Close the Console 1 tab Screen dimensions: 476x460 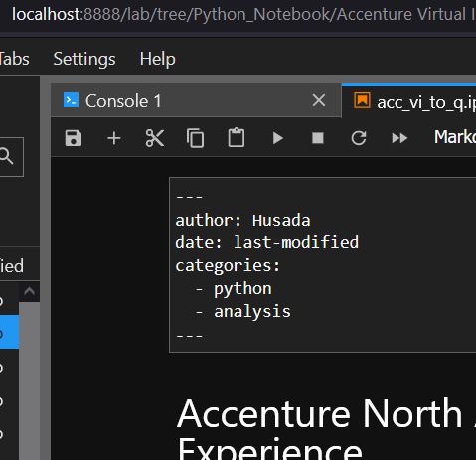[x=319, y=100]
